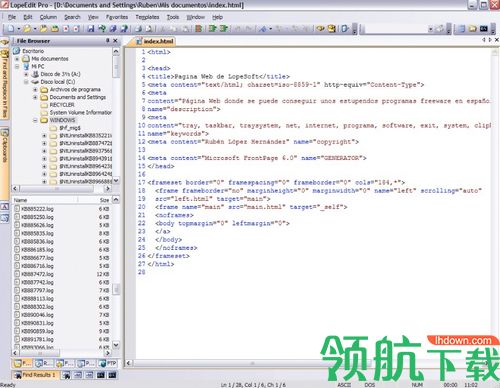
Task: Collapse the WINDOWS folder node
Action: click(x=35, y=120)
